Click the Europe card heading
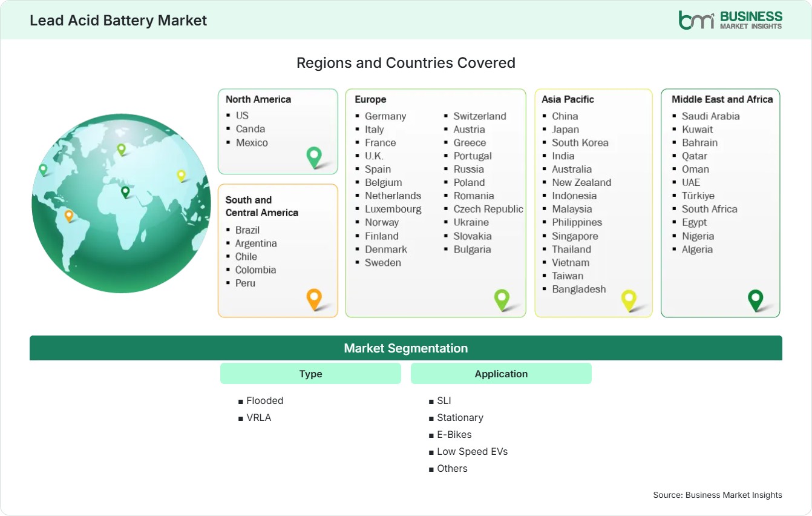Screen dimensions: 812x516 click(370, 99)
